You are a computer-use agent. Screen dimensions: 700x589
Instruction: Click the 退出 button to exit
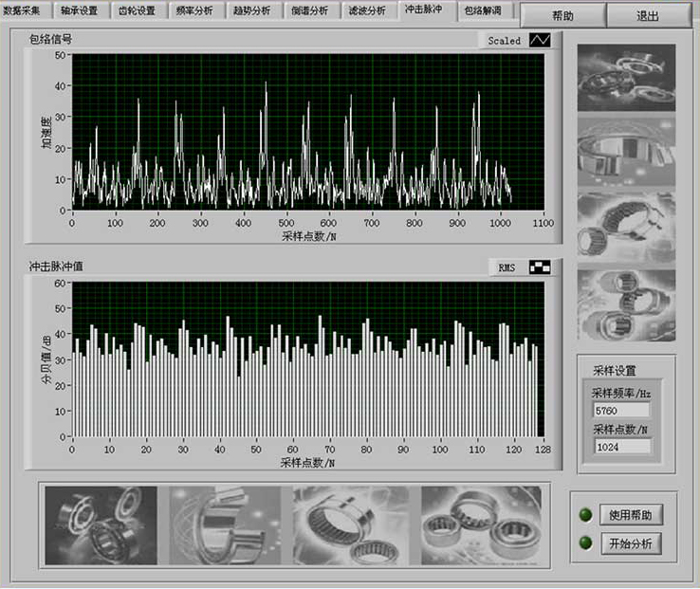(648, 16)
